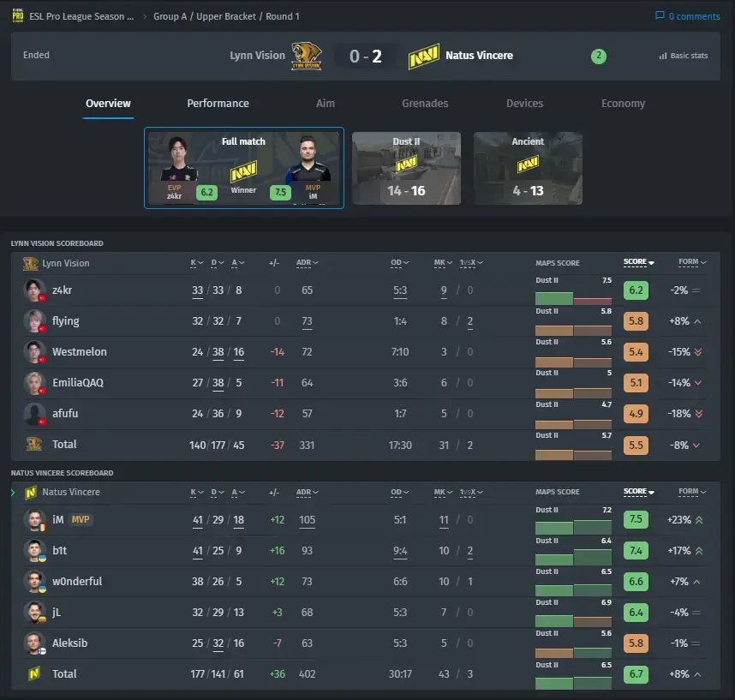The image size is (735, 700).
Task: Click Lynn Vision logo in scoreboard header
Action: tap(31, 264)
